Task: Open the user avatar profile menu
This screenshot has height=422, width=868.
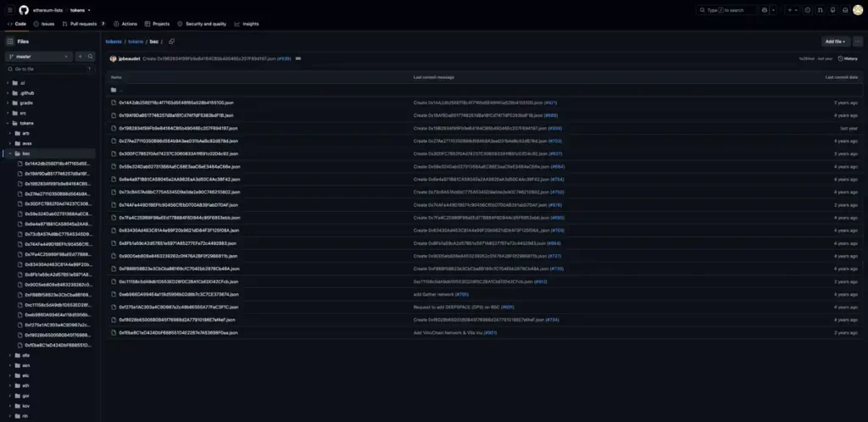Action: tap(858, 10)
